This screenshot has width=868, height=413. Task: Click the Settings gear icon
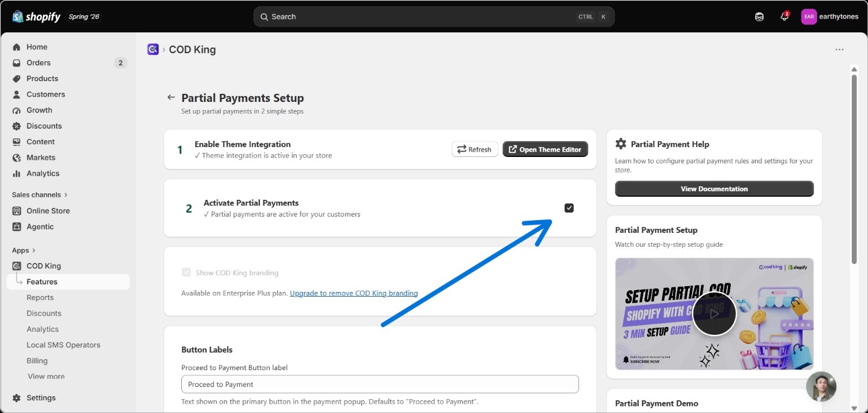point(16,398)
